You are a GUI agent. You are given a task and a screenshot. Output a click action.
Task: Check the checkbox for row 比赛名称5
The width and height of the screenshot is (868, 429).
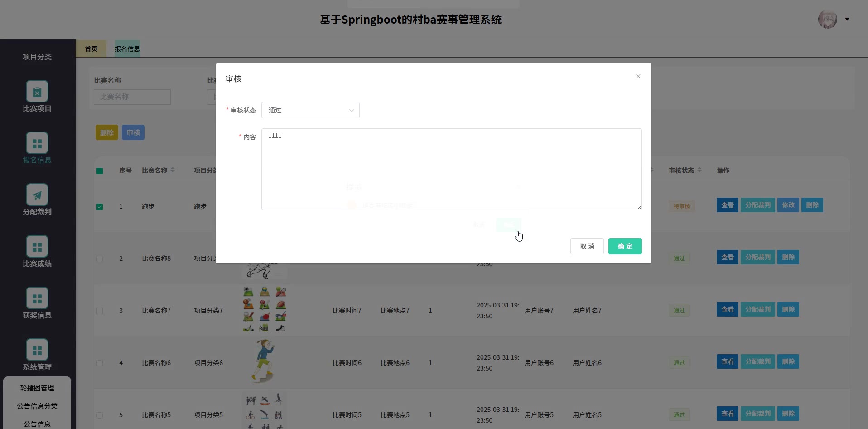click(x=100, y=415)
